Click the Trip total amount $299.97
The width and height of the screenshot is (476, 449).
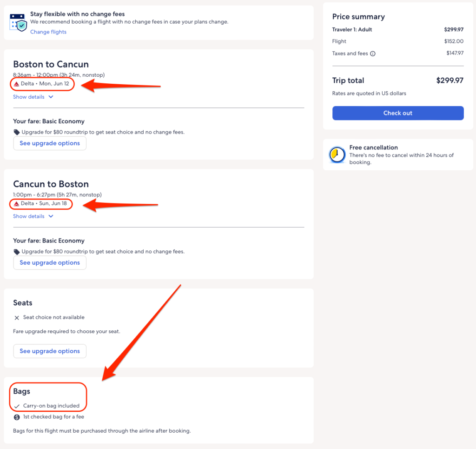450,80
